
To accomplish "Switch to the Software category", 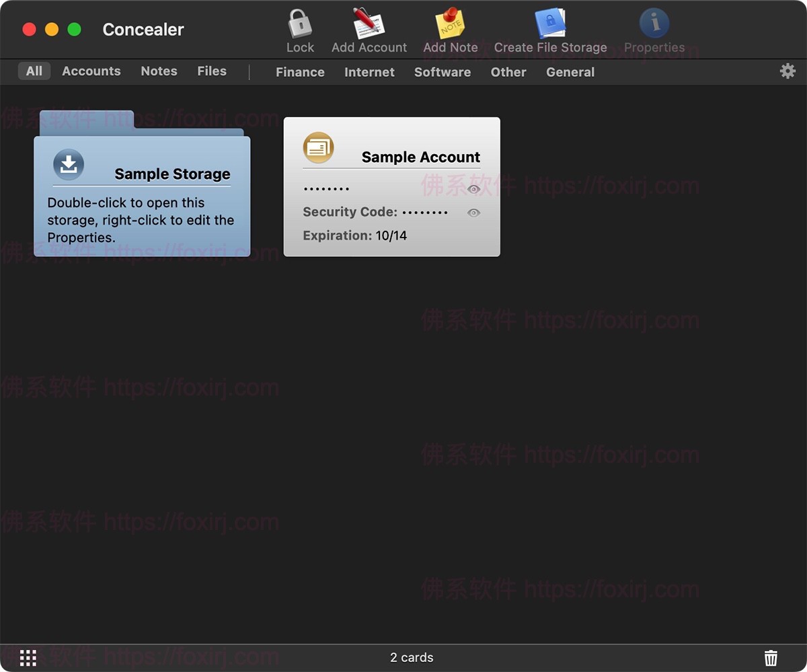I will 443,72.
